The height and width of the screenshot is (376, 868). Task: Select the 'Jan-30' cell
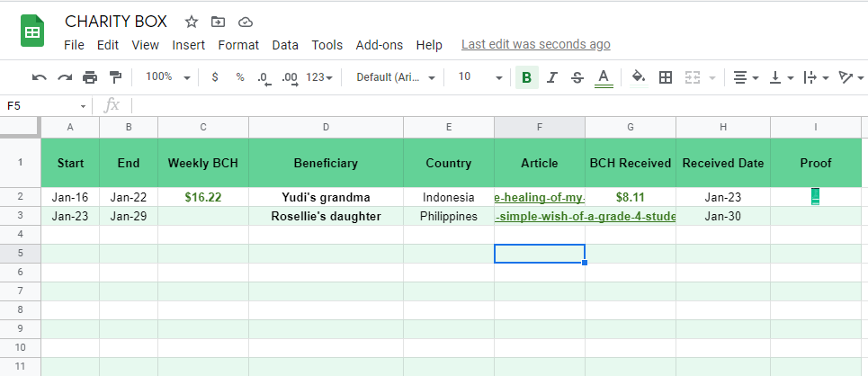pos(723,216)
